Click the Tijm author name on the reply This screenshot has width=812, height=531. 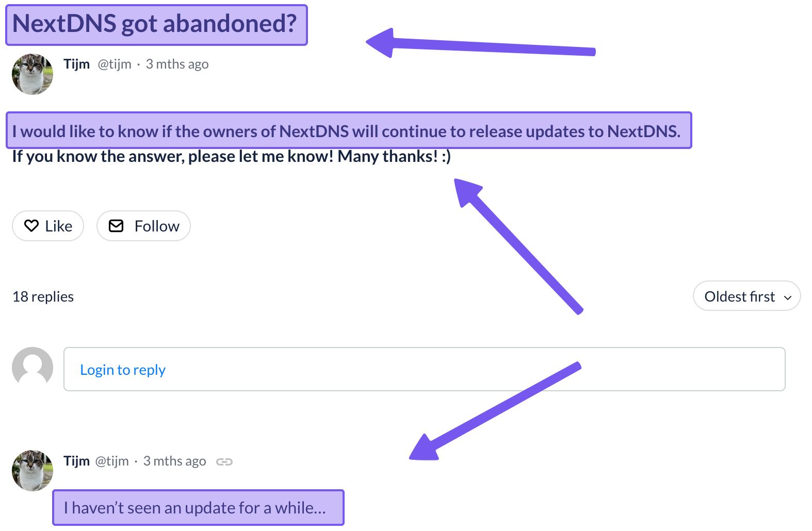[x=77, y=461]
